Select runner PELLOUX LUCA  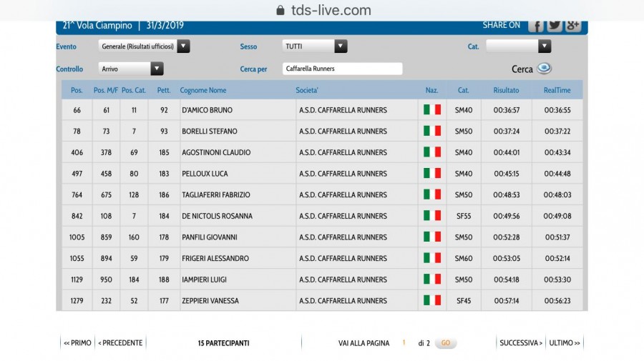pyautogui.click(x=205, y=174)
